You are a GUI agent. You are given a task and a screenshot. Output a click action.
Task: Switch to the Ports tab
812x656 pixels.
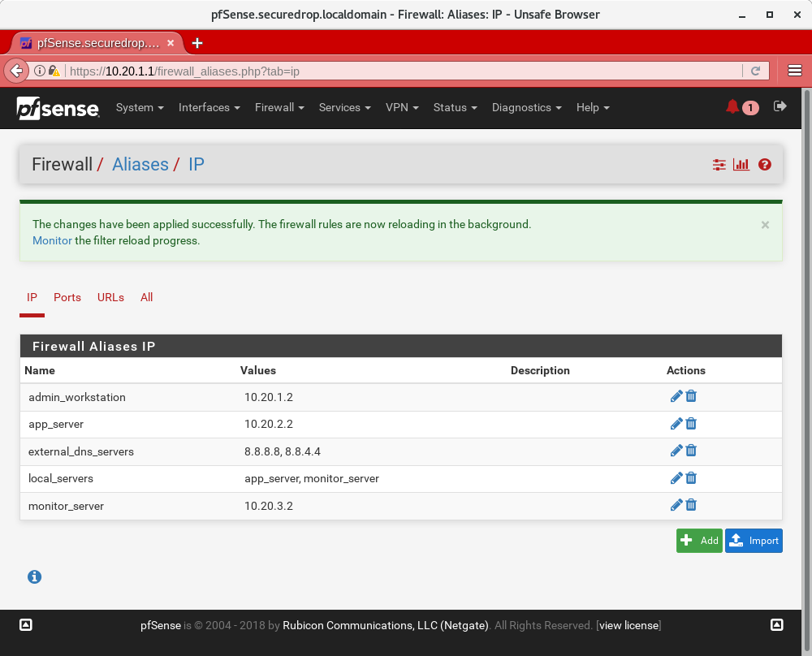point(67,297)
